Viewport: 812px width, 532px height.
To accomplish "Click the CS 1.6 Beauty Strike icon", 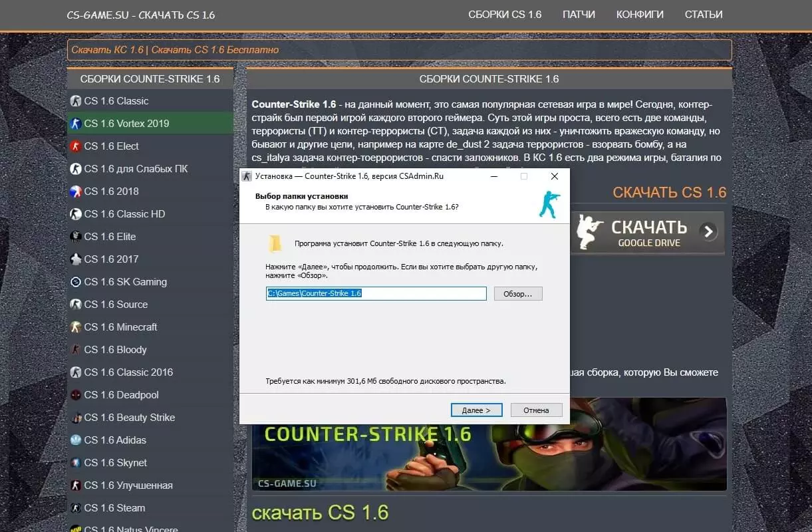I will click(x=75, y=418).
